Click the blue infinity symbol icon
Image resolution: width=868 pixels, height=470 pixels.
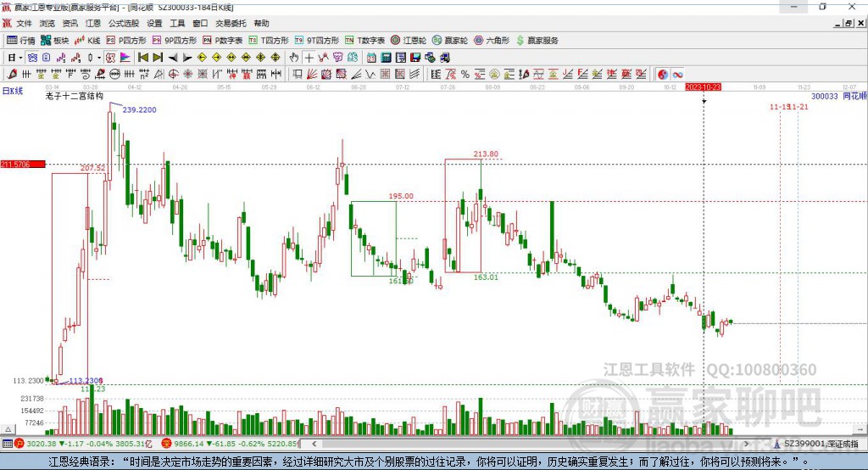point(677,75)
